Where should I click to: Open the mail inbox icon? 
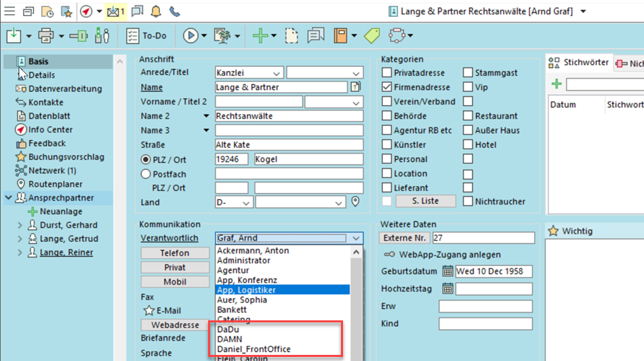[x=113, y=12]
